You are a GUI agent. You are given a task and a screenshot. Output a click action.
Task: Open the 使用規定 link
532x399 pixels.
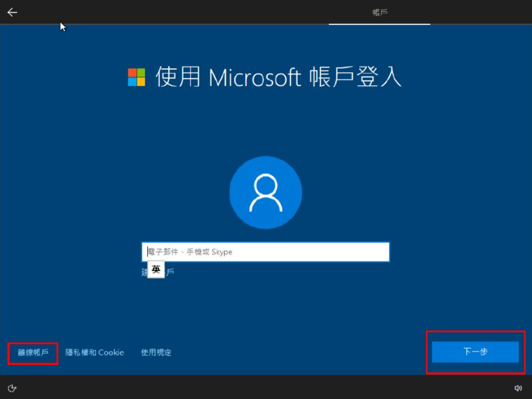point(156,353)
